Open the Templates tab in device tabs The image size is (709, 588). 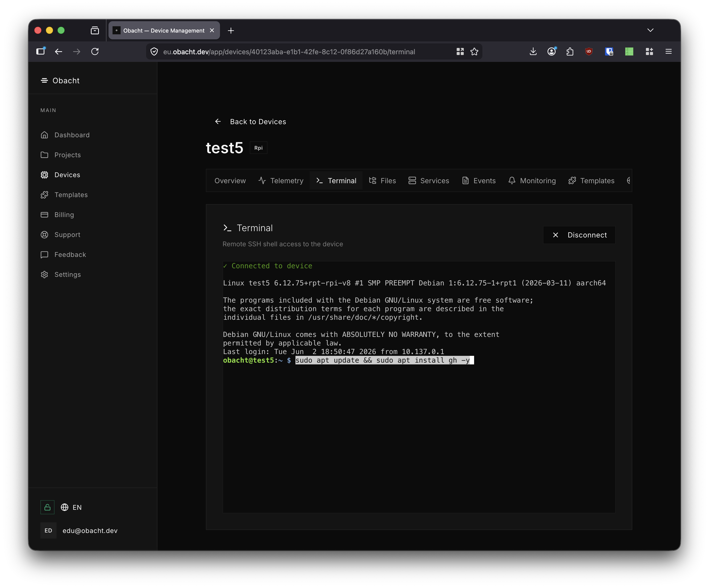[x=591, y=181]
